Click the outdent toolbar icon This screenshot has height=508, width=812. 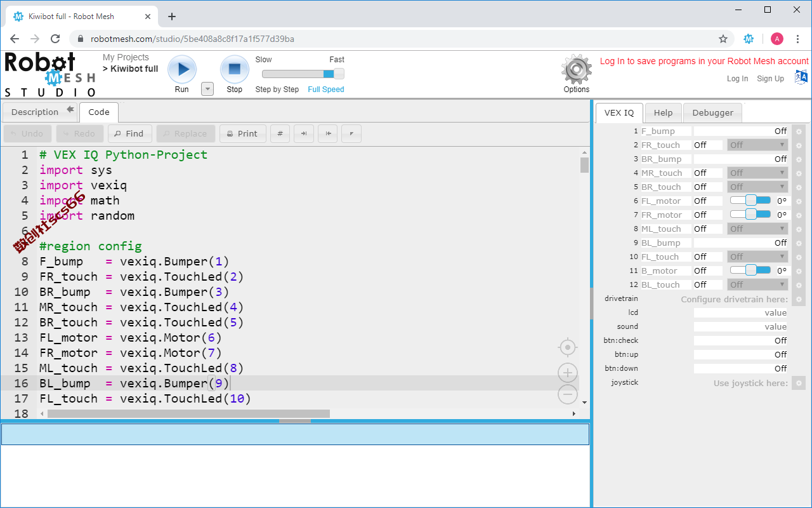click(x=327, y=133)
